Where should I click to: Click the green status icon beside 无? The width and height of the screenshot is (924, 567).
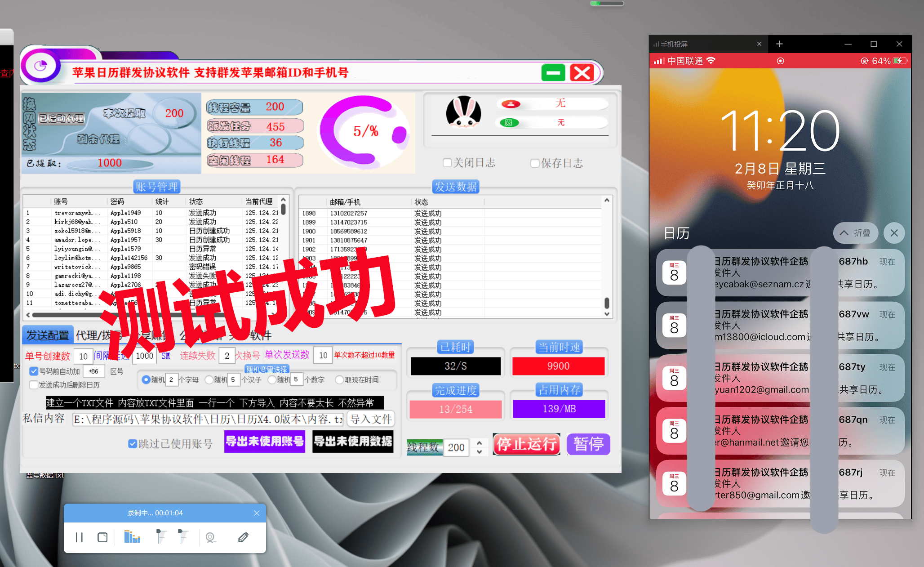click(x=509, y=122)
